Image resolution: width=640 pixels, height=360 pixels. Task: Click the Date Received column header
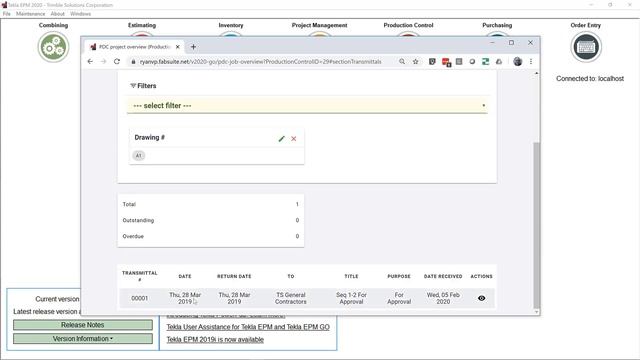click(443, 276)
